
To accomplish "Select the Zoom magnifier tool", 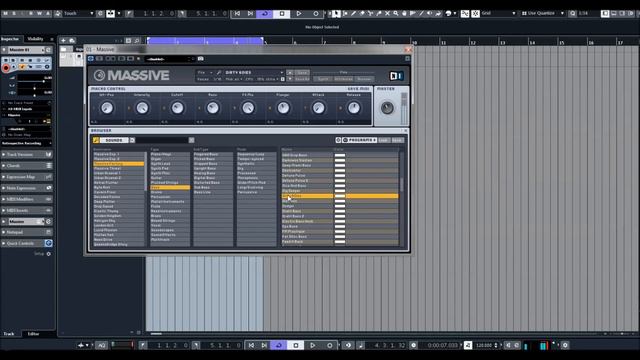I will point(396,13).
